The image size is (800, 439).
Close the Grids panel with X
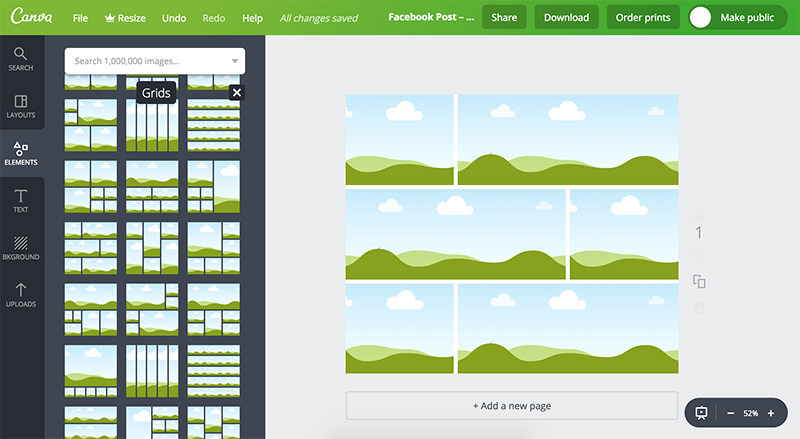pos(236,93)
